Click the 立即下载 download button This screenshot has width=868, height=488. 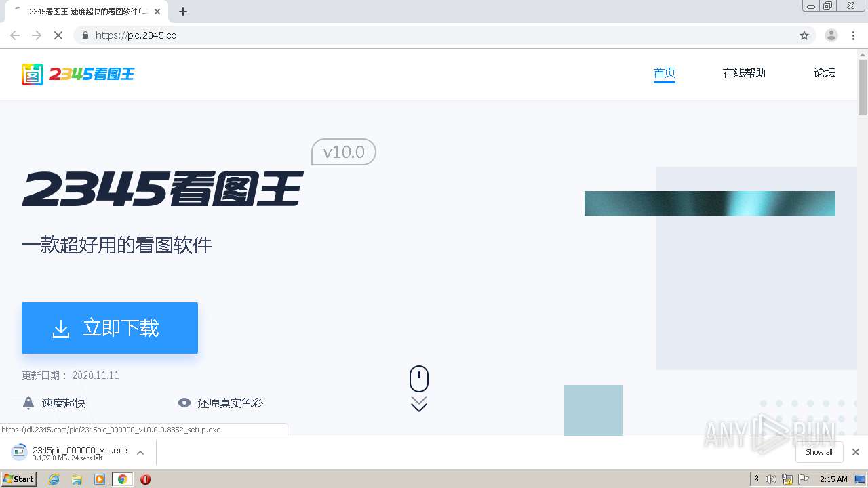110,328
